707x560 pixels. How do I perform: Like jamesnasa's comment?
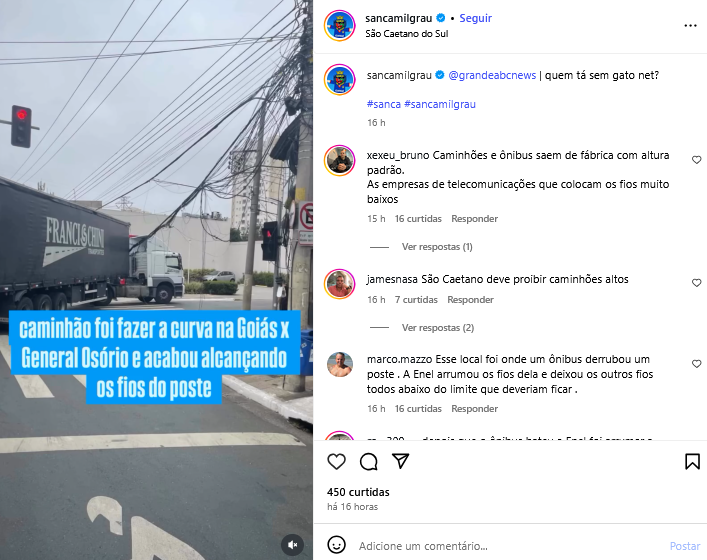[697, 283]
